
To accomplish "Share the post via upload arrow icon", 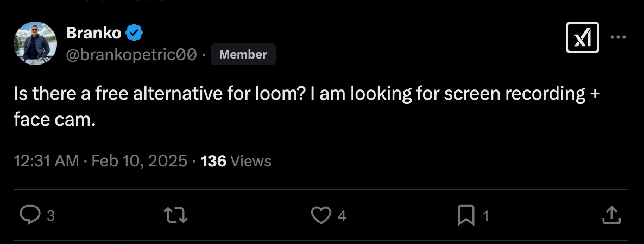I will point(611,215).
